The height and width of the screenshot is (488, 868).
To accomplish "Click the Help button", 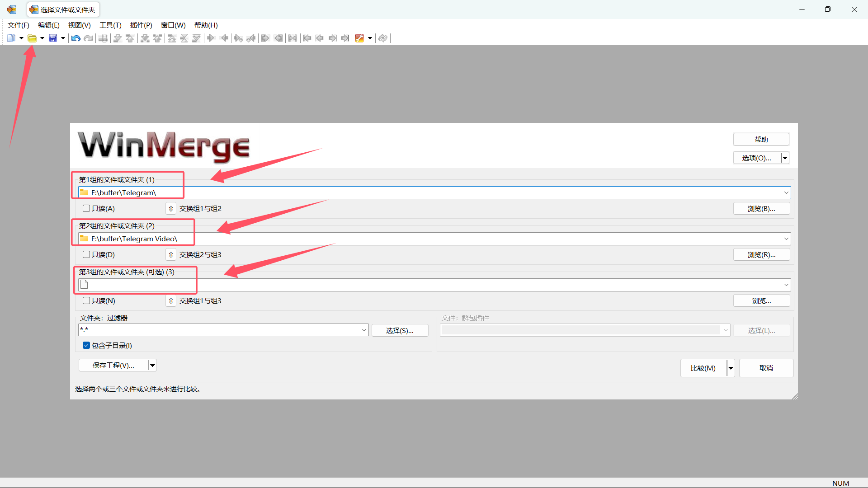I will (761, 139).
